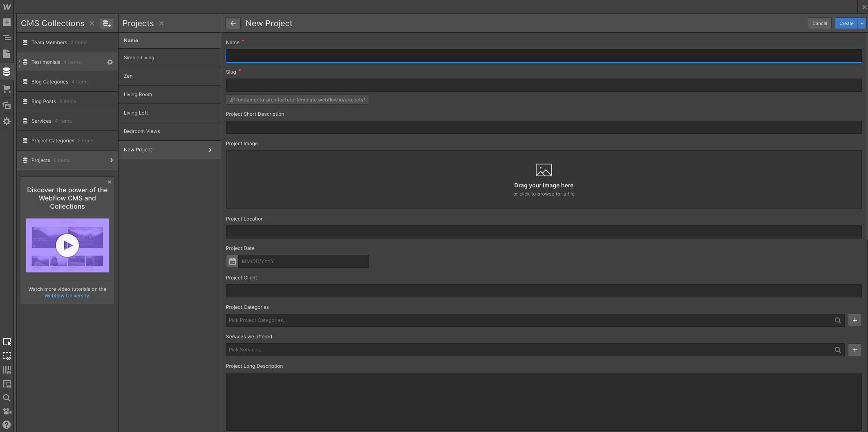Screen dimensions: 868x432
Task: Open the Navigator panel icon
Action: click(x=7, y=38)
